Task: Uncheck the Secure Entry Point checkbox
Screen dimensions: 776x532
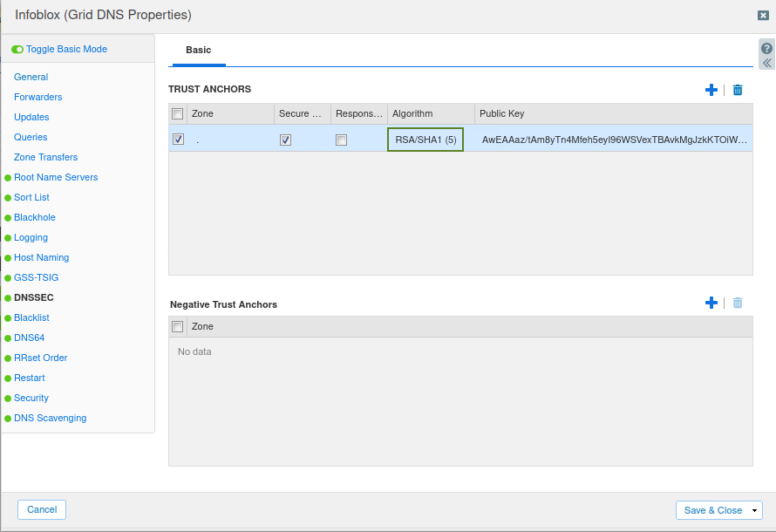Action: (285, 140)
